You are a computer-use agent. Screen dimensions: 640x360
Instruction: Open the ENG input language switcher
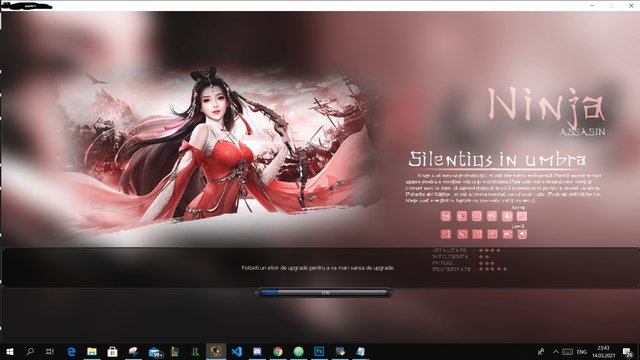click(582, 351)
